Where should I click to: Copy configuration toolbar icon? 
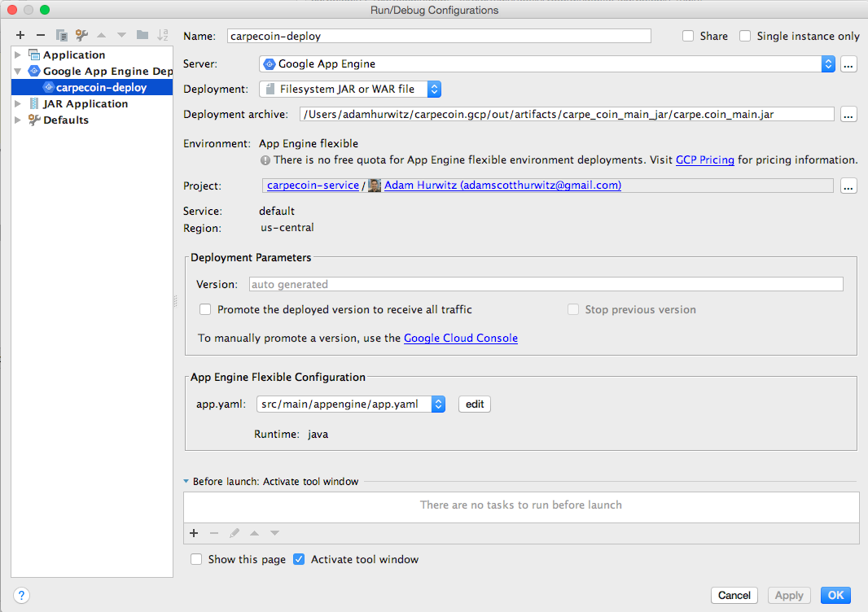(61, 36)
